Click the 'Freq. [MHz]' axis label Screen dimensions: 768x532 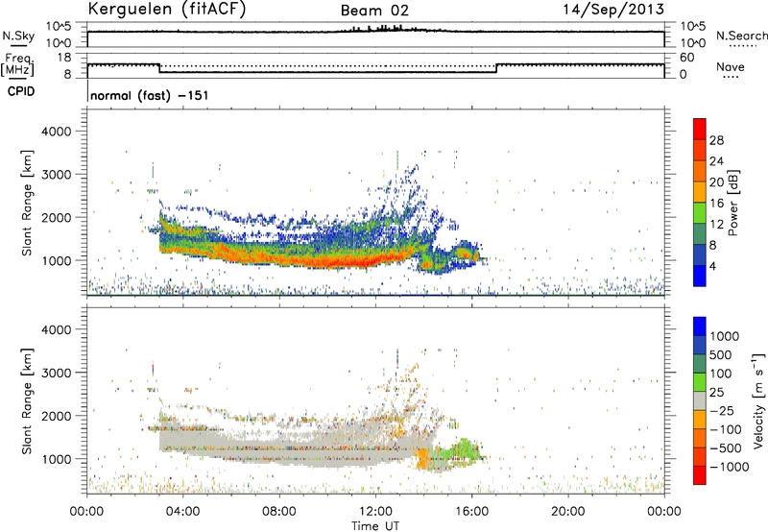pyautogui.click(x=17, y=65)
